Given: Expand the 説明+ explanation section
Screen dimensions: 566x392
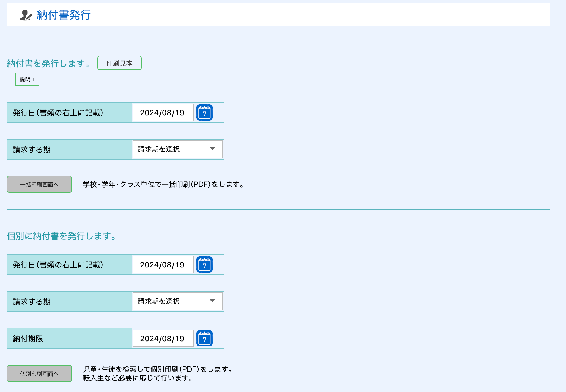Looking at the screenshot, I should point(27,79).
